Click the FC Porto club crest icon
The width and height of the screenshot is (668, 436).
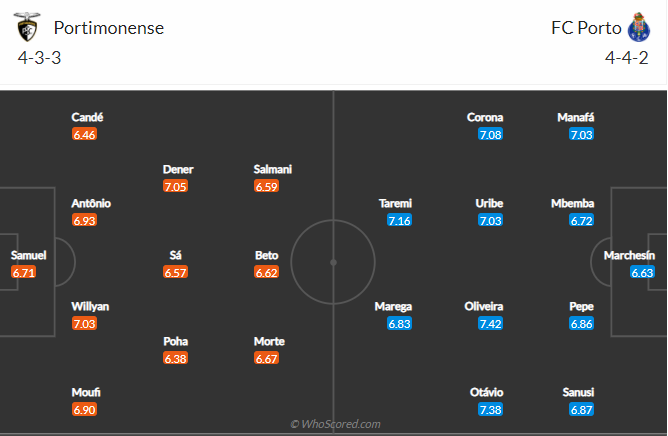tap(639, 27)
